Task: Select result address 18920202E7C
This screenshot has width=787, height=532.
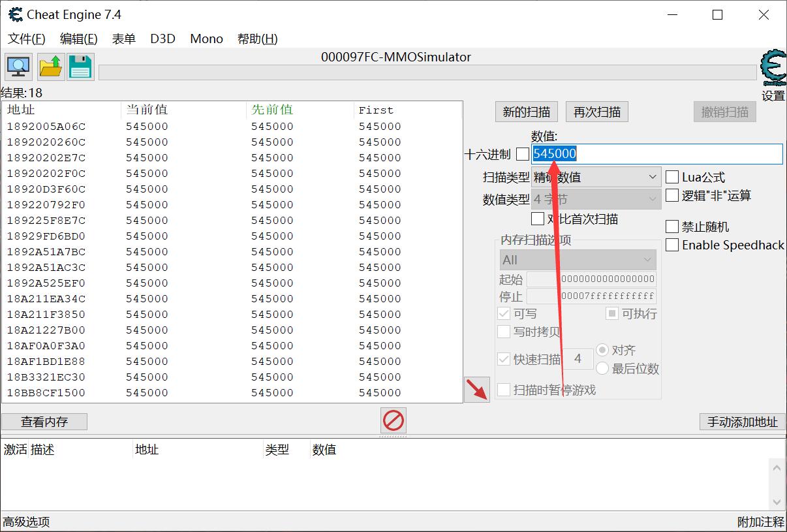Action: 46,157
